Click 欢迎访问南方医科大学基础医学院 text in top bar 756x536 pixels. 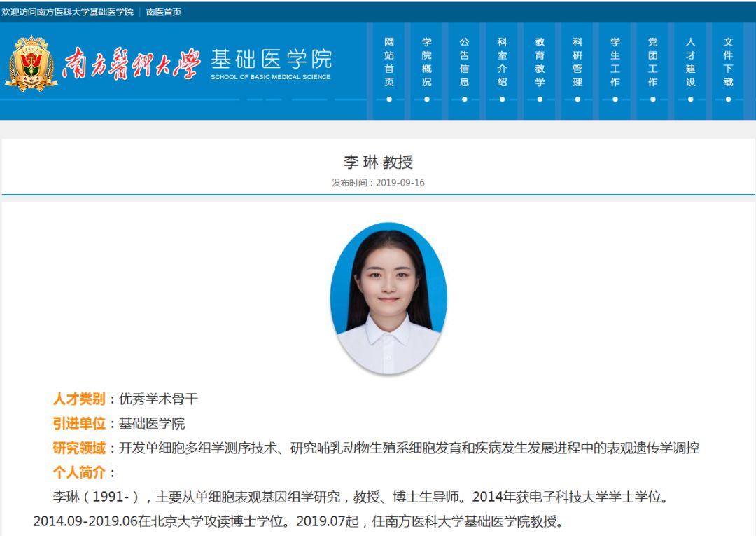(67, 12)
